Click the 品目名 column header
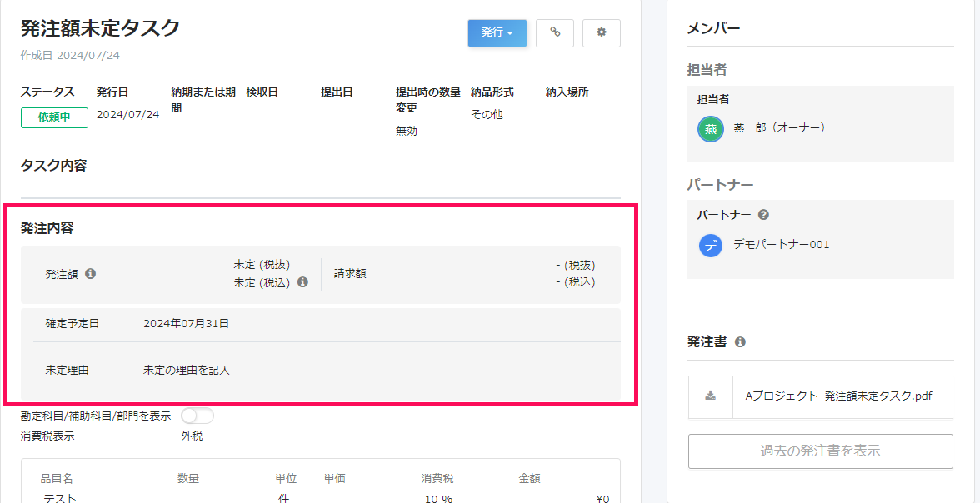The width and height of the screenshot is (980, 503). coord(57,479)
